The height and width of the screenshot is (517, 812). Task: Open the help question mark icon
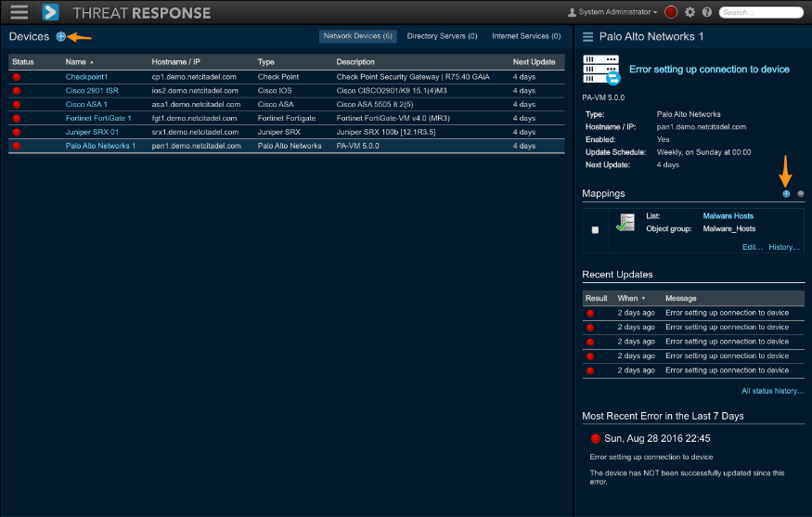tap(707, 12)
